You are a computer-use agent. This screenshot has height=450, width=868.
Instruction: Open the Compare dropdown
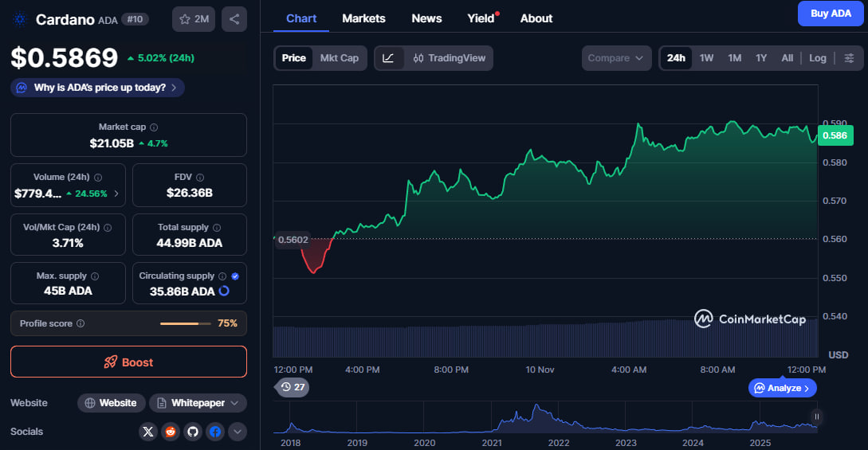click(x=615, y=58)
